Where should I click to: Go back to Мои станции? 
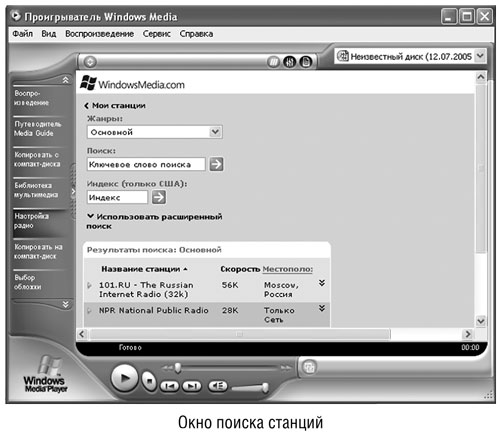point(115,106)
